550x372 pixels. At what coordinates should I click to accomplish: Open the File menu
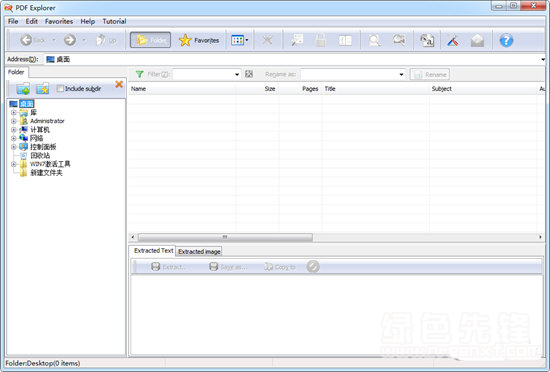coord(13,21)
